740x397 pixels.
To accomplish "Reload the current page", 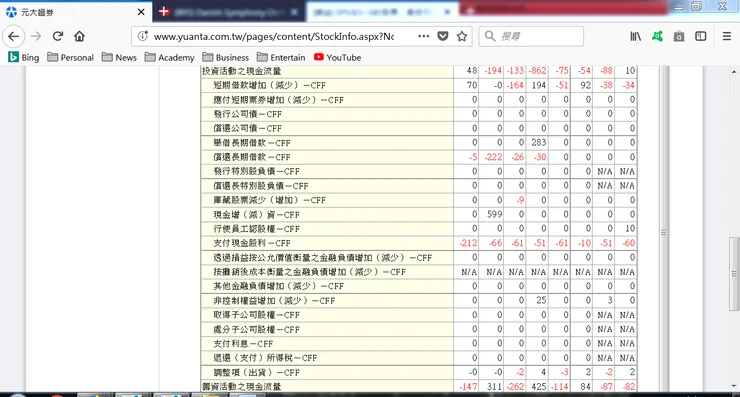I will point(58,36).
